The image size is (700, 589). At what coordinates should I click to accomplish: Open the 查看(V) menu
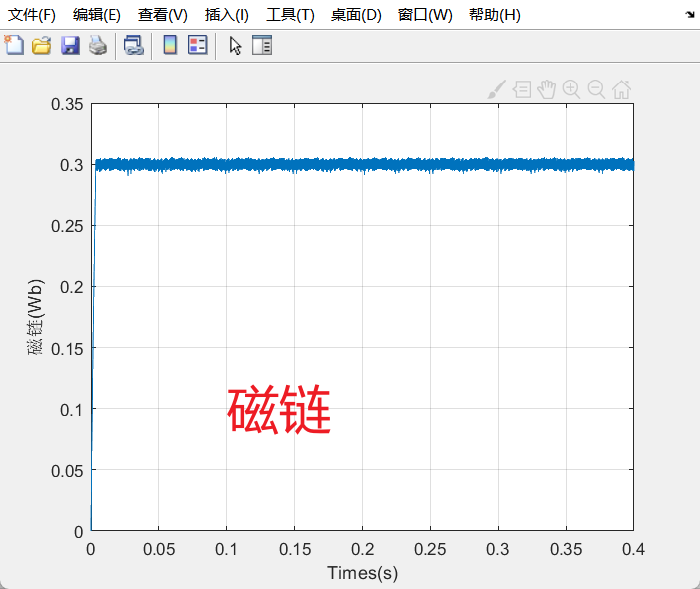pyautogui.click(x=162, y=15)
